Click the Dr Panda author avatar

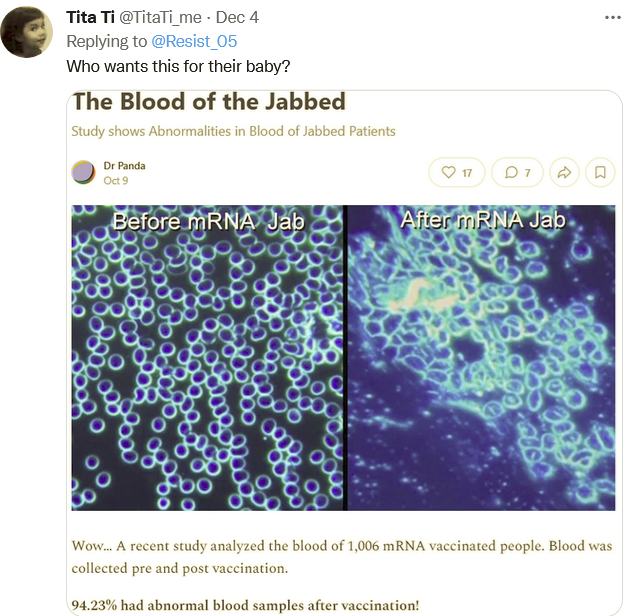(84, 172)
